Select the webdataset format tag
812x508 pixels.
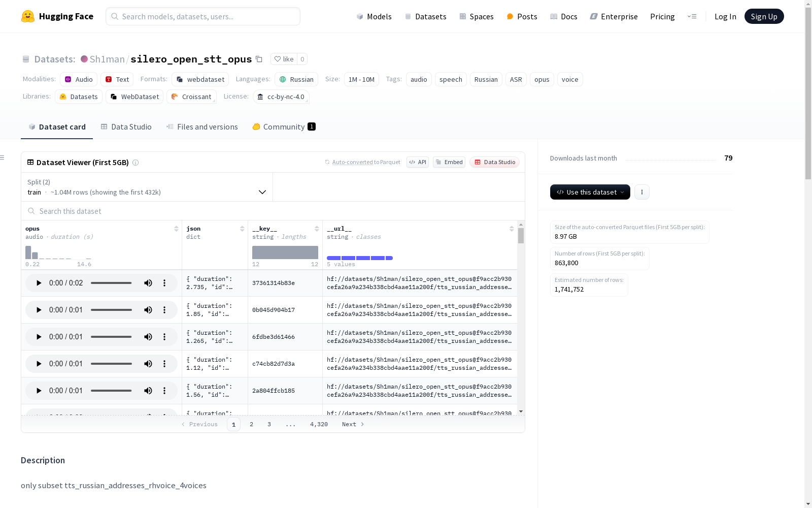(x=200, y=79)
